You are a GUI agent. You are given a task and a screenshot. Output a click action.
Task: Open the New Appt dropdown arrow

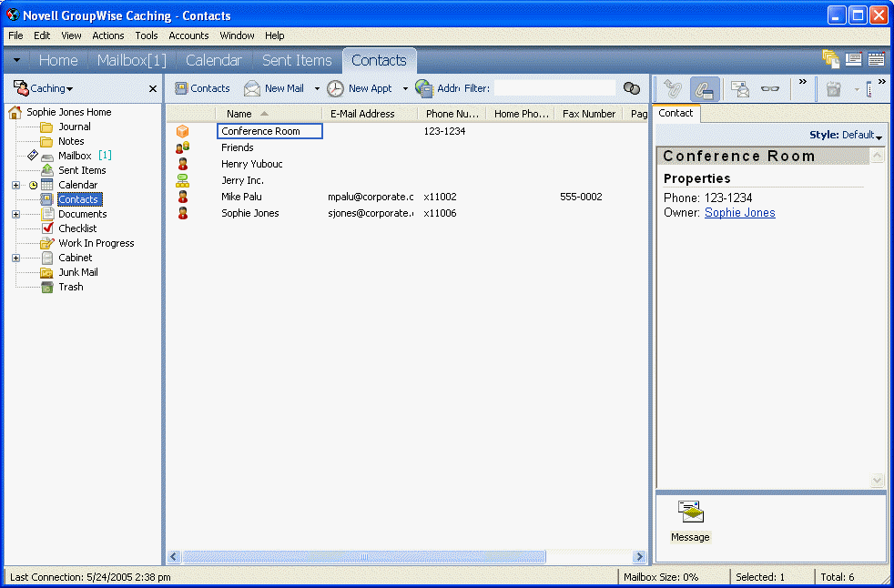click(x=405, y=89)
